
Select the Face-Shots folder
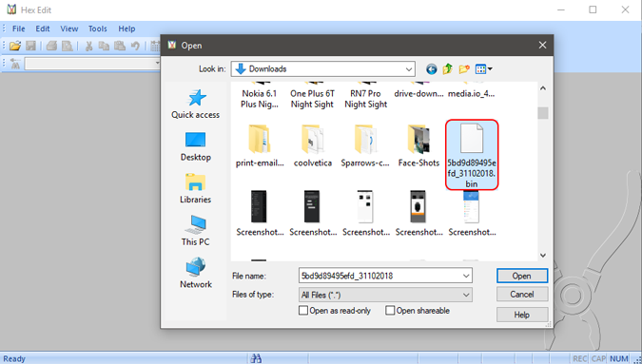coord(418,146)
